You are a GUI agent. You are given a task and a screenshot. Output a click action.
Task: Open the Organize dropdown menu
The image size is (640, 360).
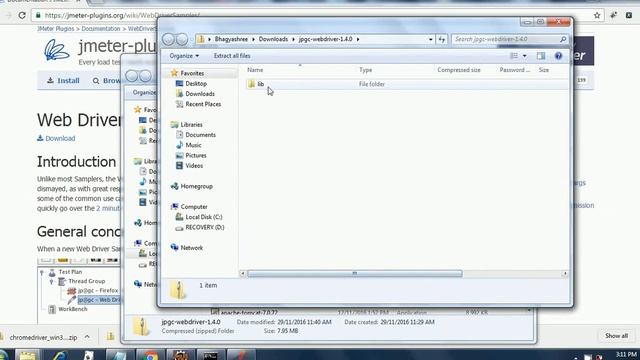click(184, 56)
